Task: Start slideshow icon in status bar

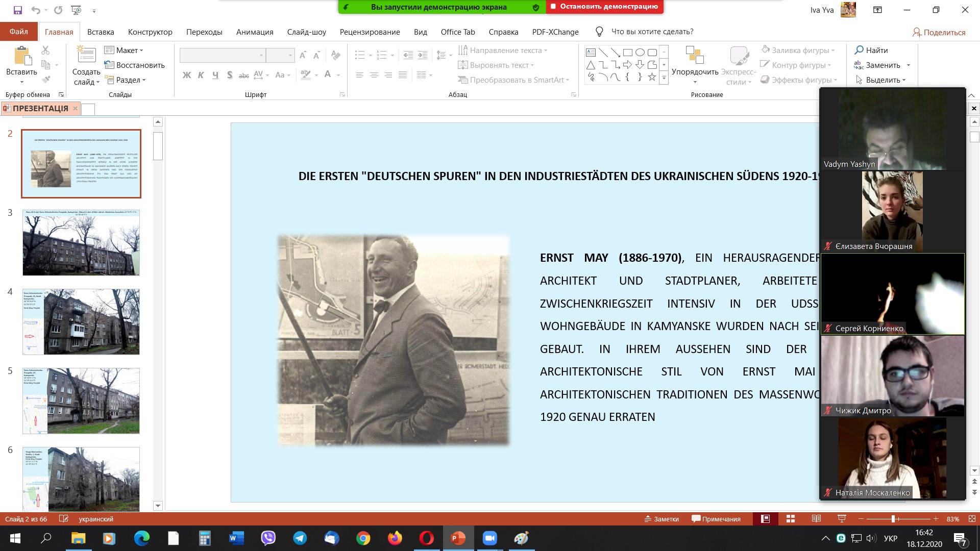Action: coord(842,519)
